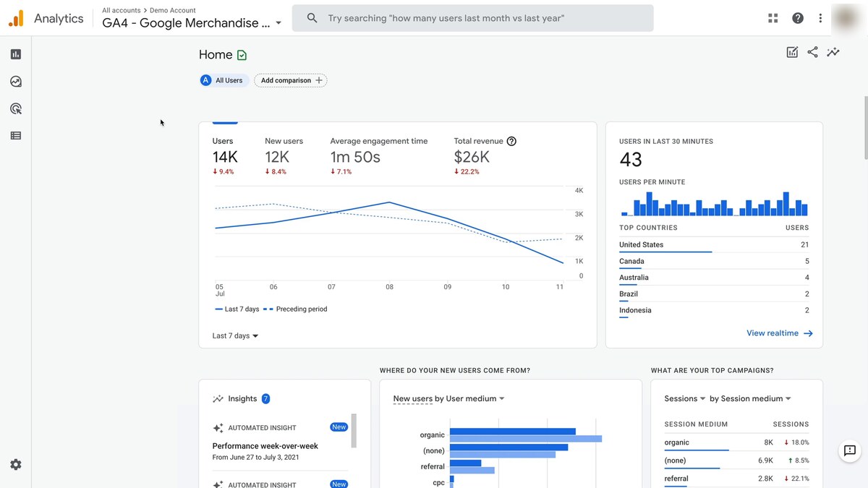Open the feedback chat icon
This screenshot has width=868, height=488.
pyautogui.click(x=850, y=451)
